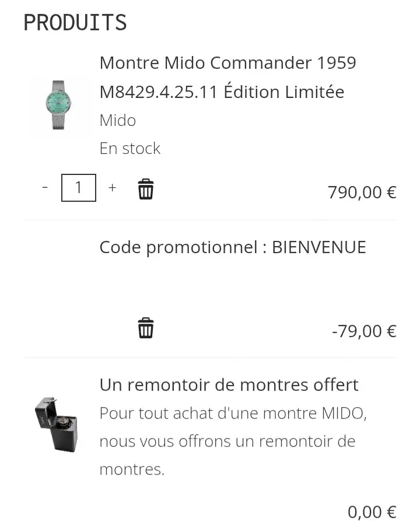Click the M8429.4.25.11 Édition Limitée reference text
Screen dimensions: 420x522
222,92
